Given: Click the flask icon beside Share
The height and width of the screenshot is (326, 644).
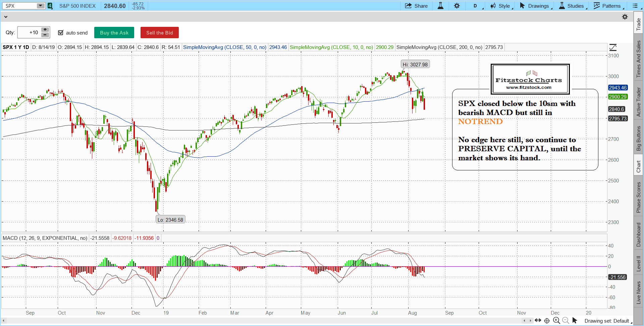Looking at the screenshot, I should point(440,6).
